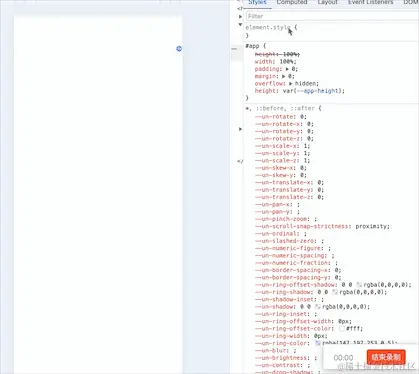Click the --un-scale-x property
The image size is (419, 374).
[x=277, y=146]
